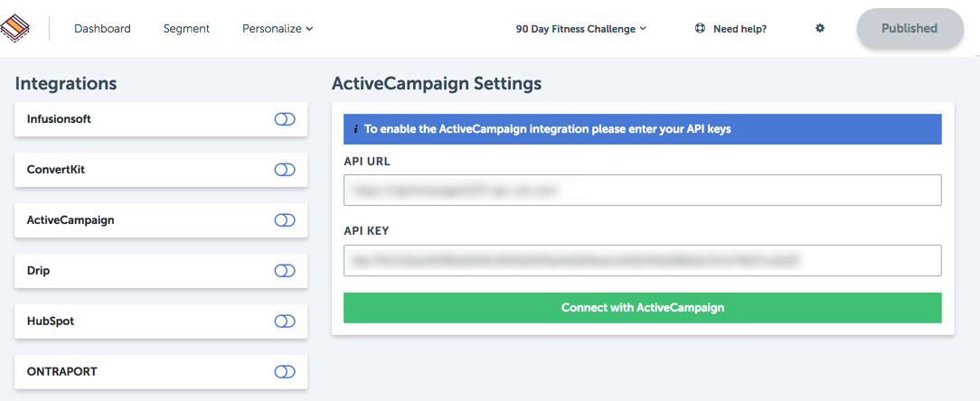This screenshot has width=980, height=401.
Task: Click the Published button
Action: click(909, 29)
